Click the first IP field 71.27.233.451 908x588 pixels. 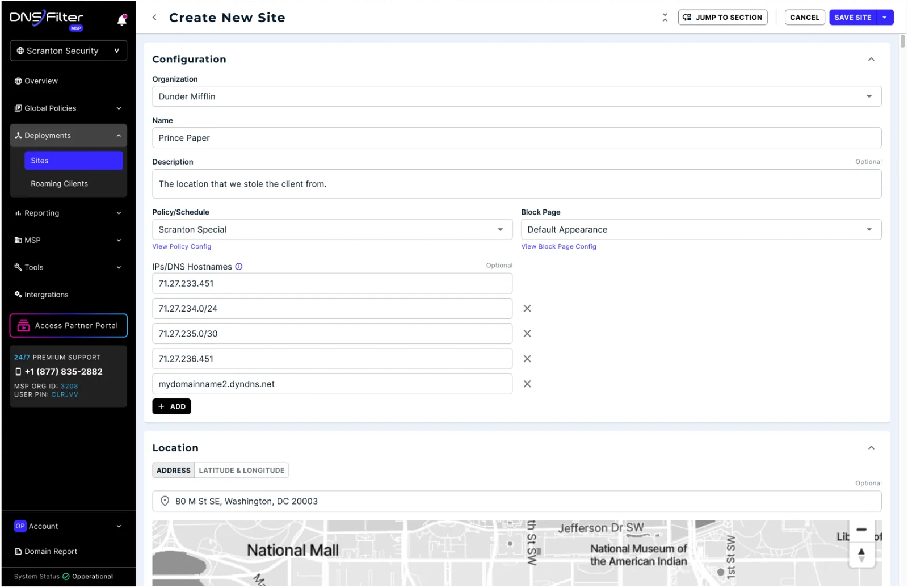(x=332, y=284)
